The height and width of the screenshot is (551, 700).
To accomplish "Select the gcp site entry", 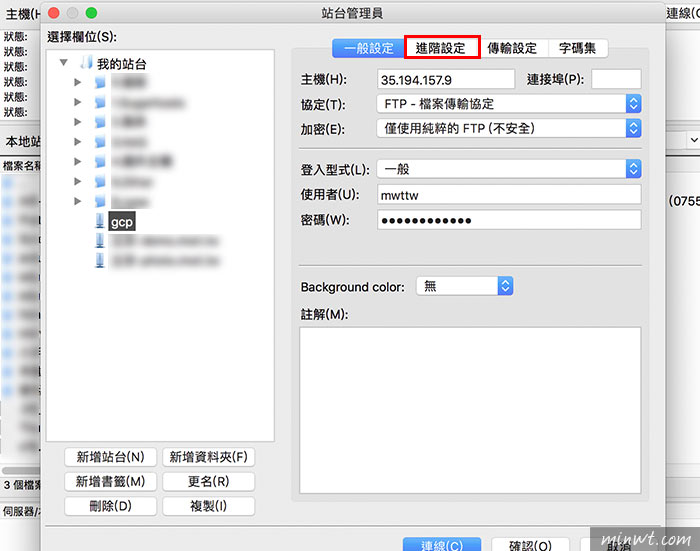I will click(x=121, y=222).
